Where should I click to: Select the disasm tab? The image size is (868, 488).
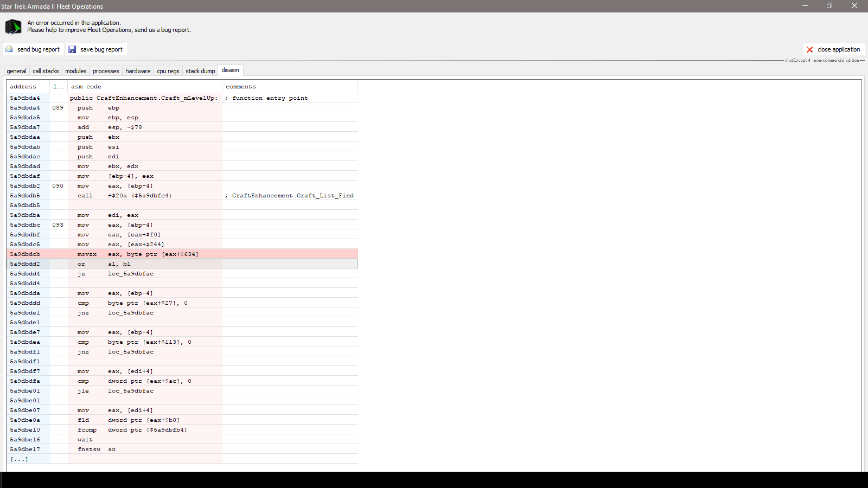point(230,70)
